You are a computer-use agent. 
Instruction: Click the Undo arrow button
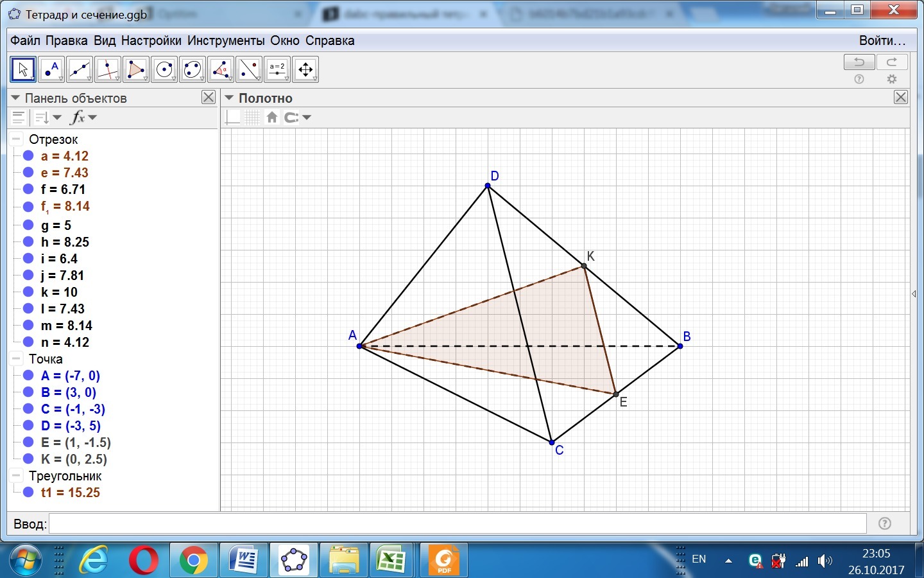[859, 62]
